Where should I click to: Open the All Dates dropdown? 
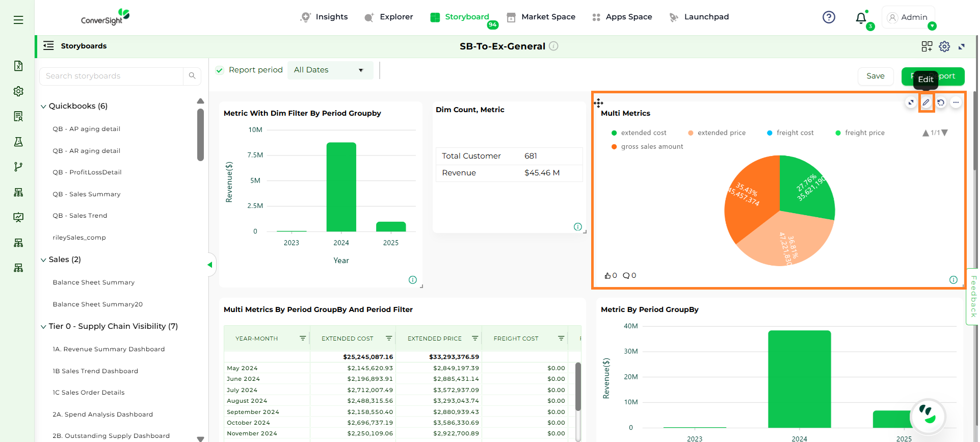pyautogui.click(x=330, y=70)
